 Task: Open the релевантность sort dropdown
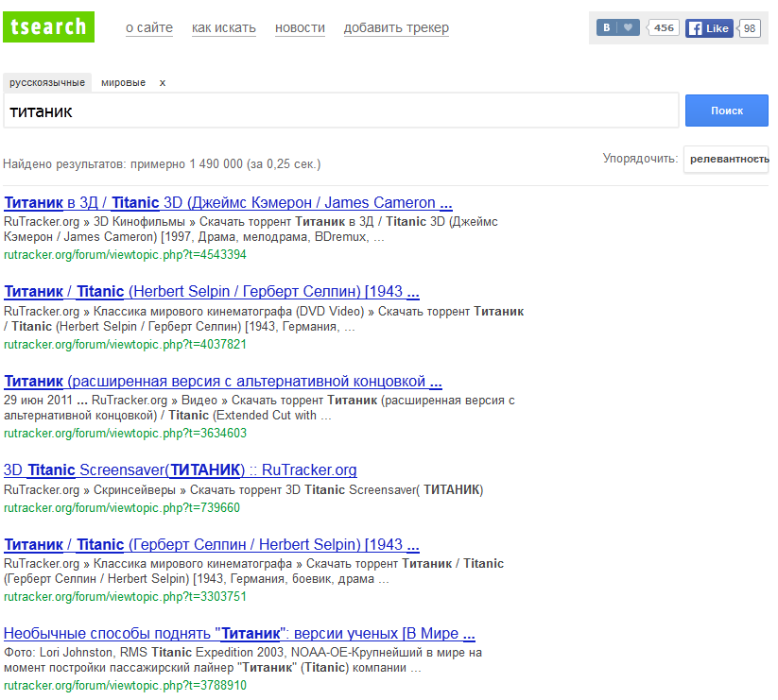click(728, 159)
